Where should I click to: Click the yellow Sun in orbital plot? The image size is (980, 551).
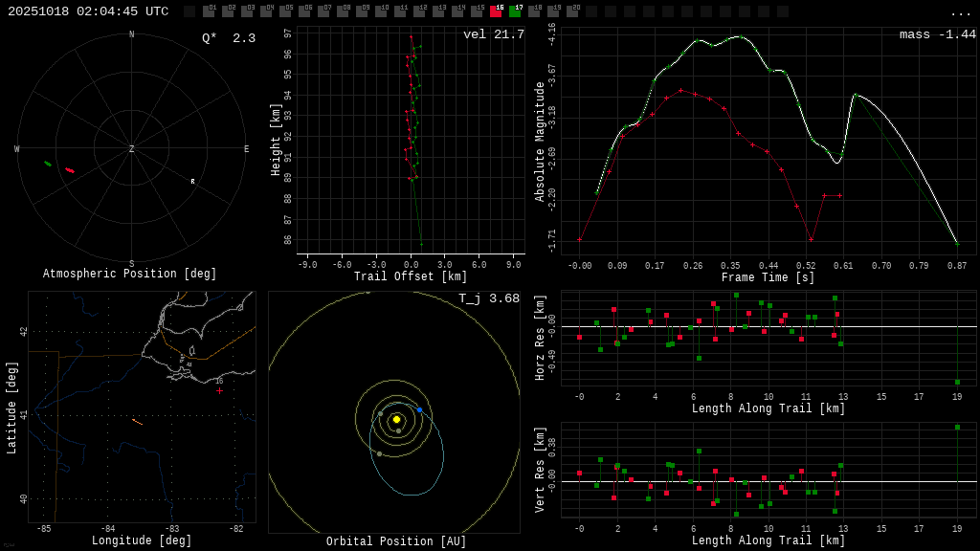tap(396, 419)
